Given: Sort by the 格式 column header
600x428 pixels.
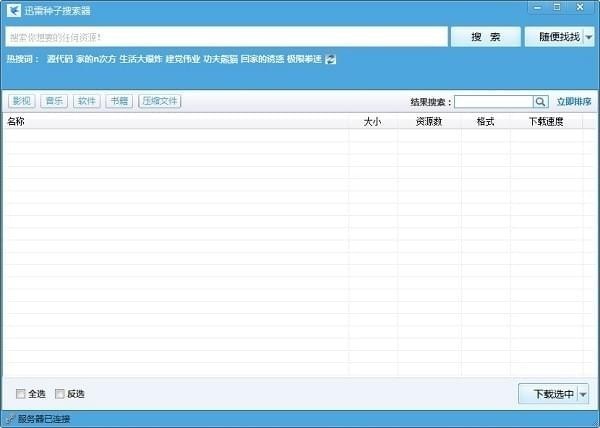Looking at the screenshot, I should tap(485, 122).
